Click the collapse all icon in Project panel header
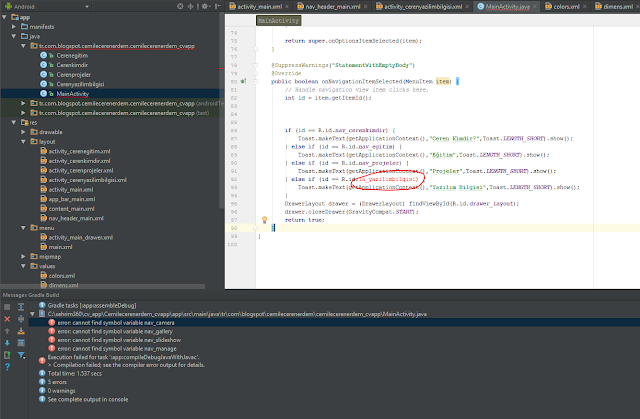 (x=190, y=6)
